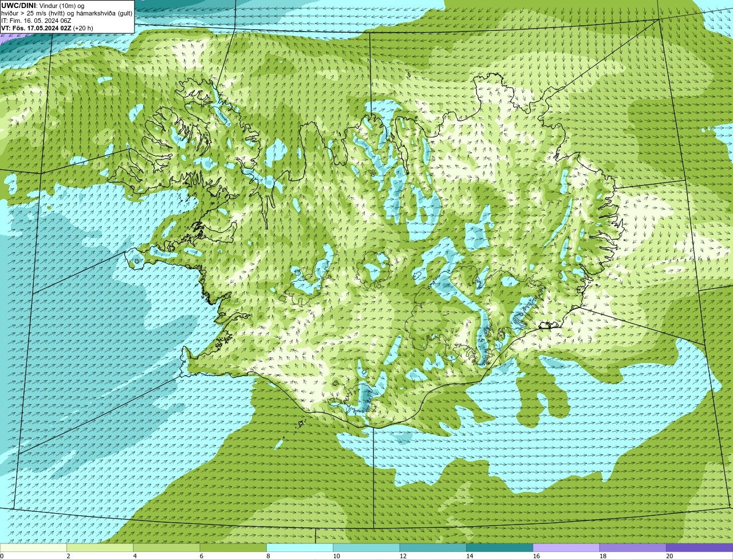Click the legend scale label "12"
733x560 pixels.
tap(403, 556)
